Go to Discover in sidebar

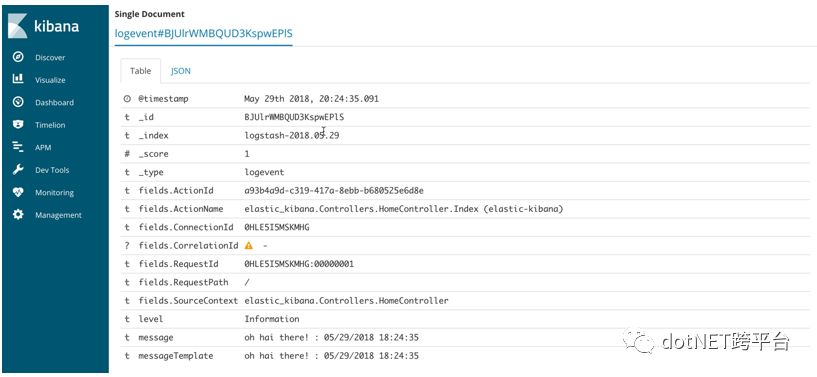(50, 58)
